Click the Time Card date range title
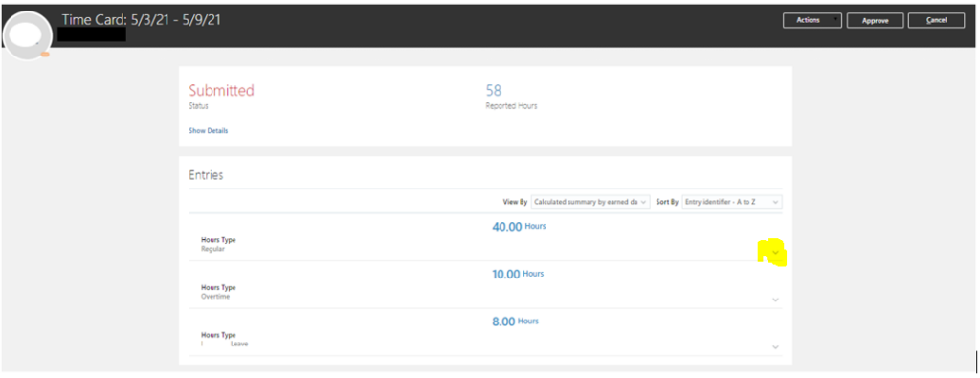This screenshot has width=980, height=378. pos(142,20)
